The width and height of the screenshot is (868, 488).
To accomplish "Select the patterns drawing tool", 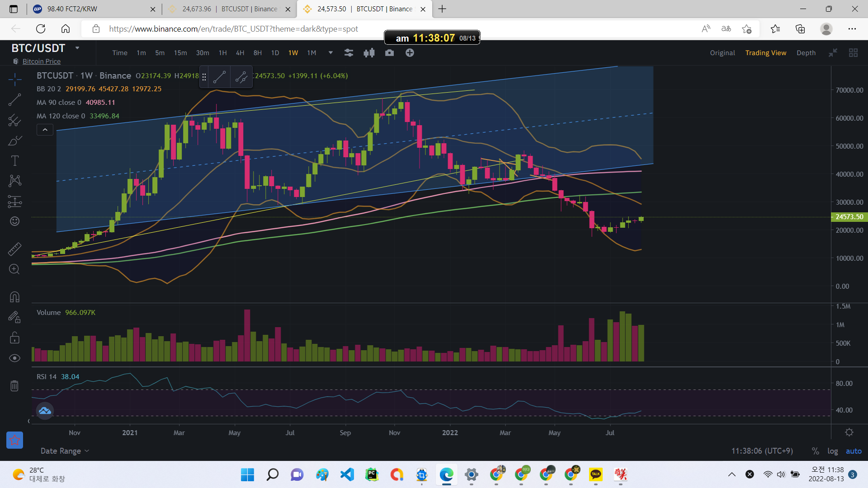I will coord(14,181).
